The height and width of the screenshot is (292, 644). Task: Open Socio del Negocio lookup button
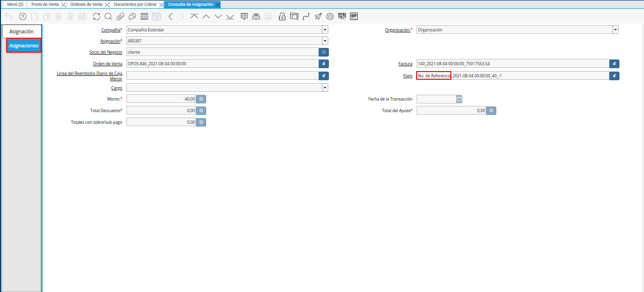(324, 52)
